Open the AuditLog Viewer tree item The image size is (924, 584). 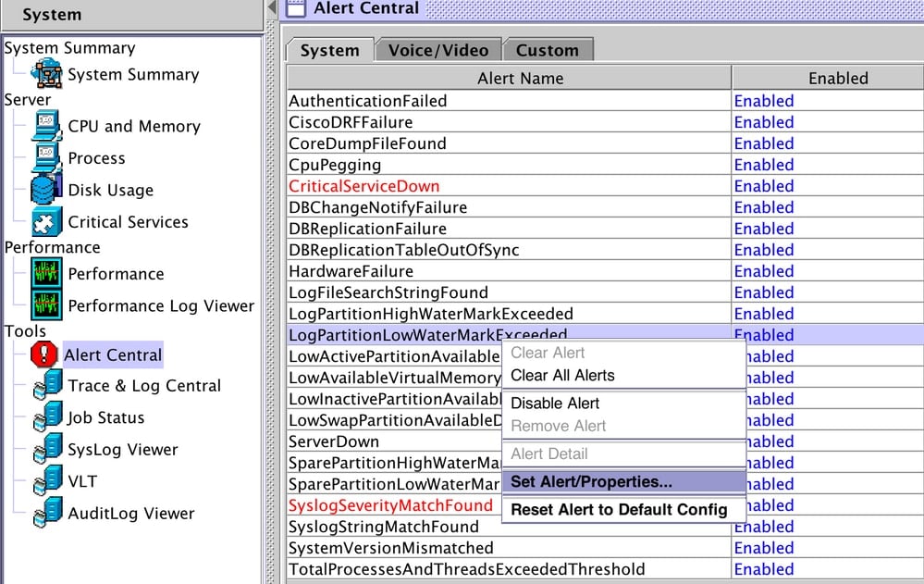(130, 514)
